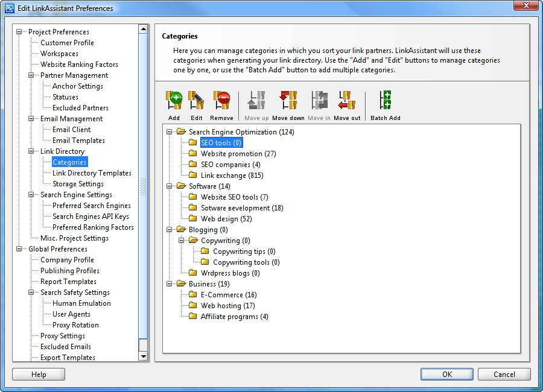Click the LinkAssistant icon in title bar
Viewport: 543px width, 392px height.
tap(10, 8)
